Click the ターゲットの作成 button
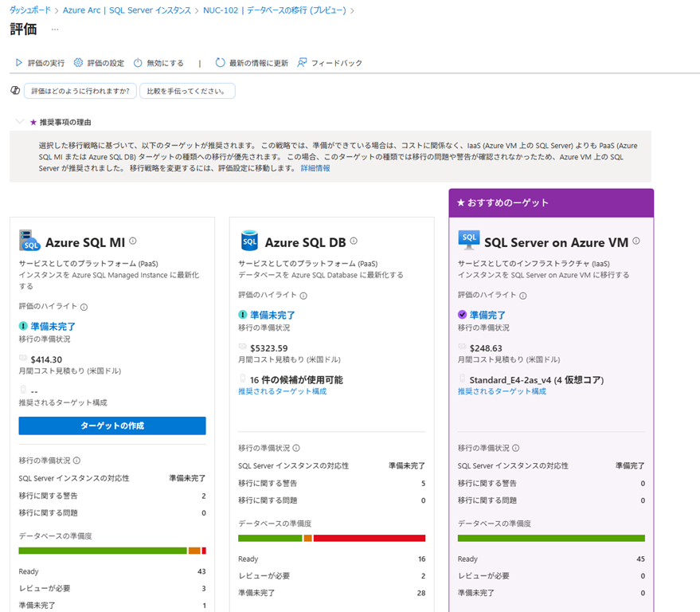Image resolution: width=700 pixels, height=612 pixels. [x=112, y=426]
